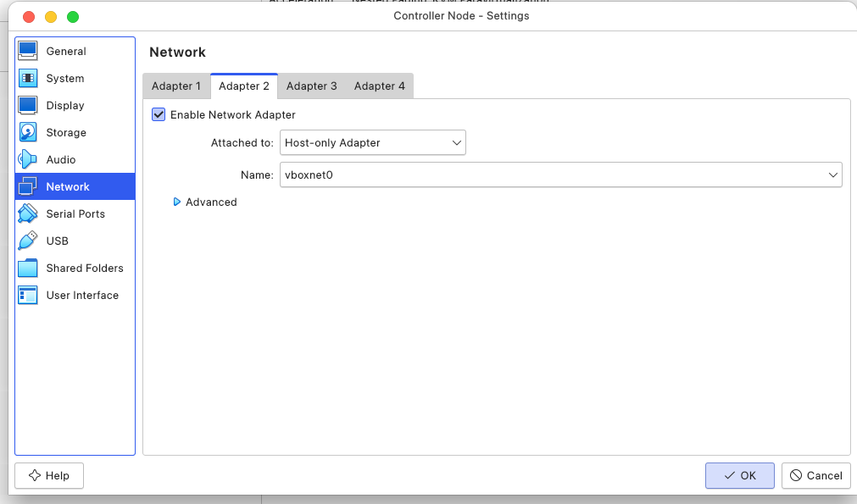
Task: Select the System chip icon
Action: coord(28,78)
